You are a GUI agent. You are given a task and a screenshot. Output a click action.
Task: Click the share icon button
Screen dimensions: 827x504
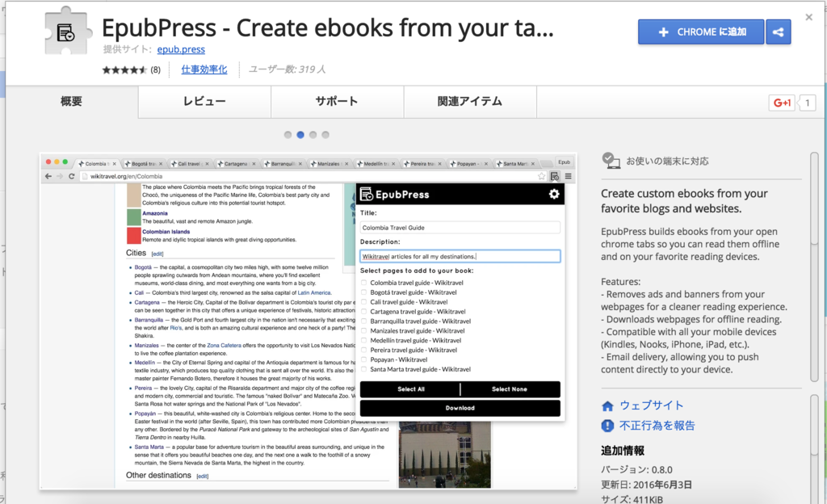click(x=778, y=32)
